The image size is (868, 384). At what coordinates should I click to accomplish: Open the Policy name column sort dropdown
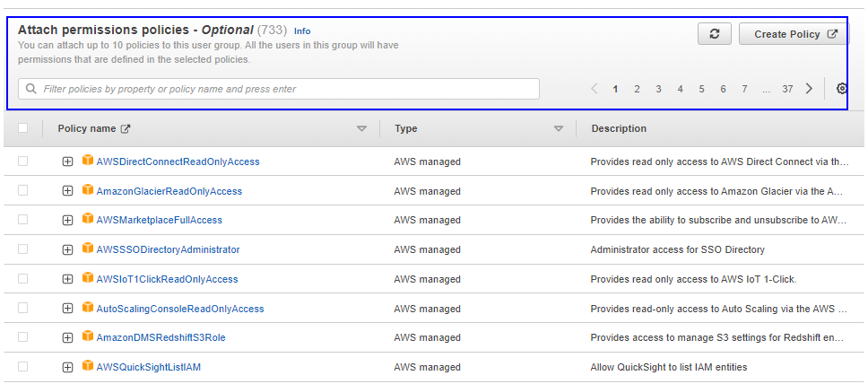point(361,128)
